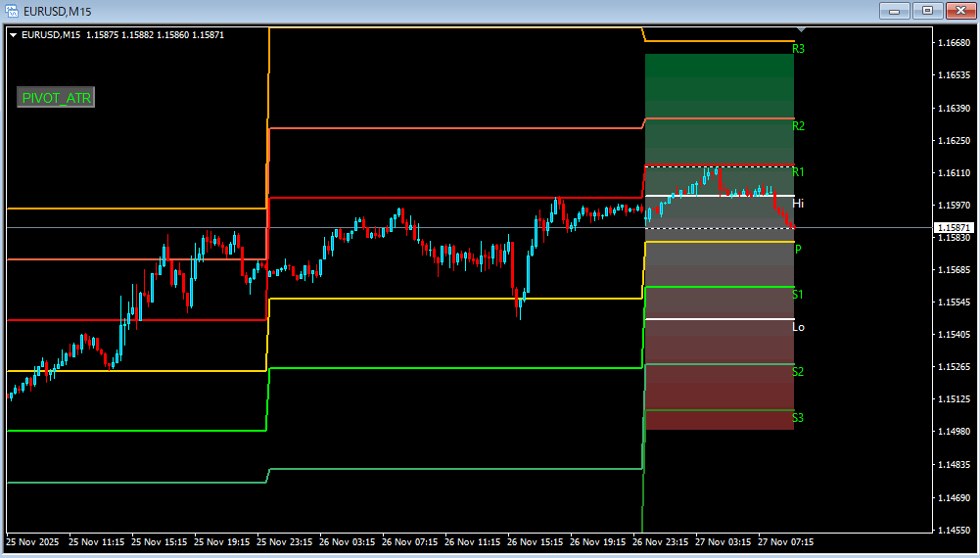Click the 1.16680 value on price scale

[x=952, y=43]
